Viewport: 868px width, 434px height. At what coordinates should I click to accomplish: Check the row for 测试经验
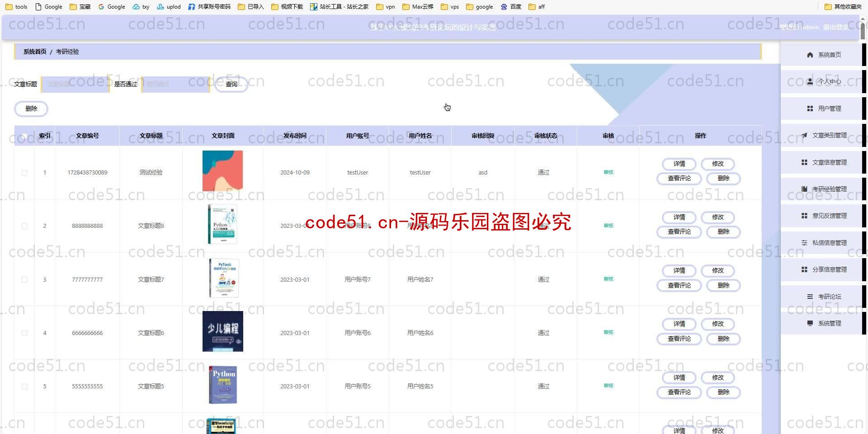pos(24,173)
